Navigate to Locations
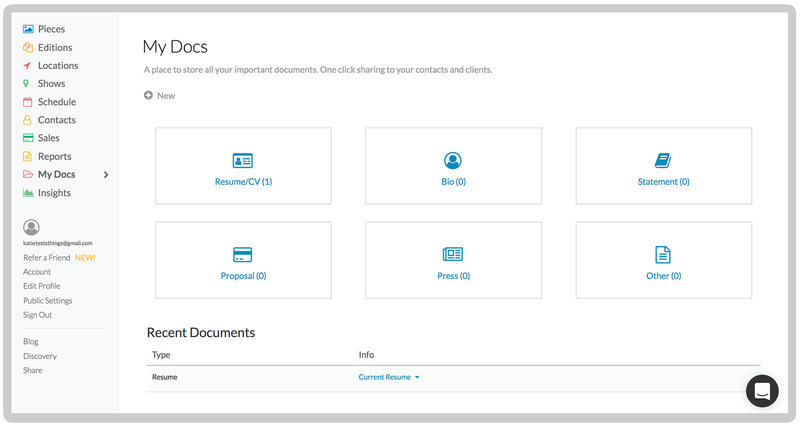The width and height of the screenshot is (800, 428). pyautogui.click(x=58, y=65)
